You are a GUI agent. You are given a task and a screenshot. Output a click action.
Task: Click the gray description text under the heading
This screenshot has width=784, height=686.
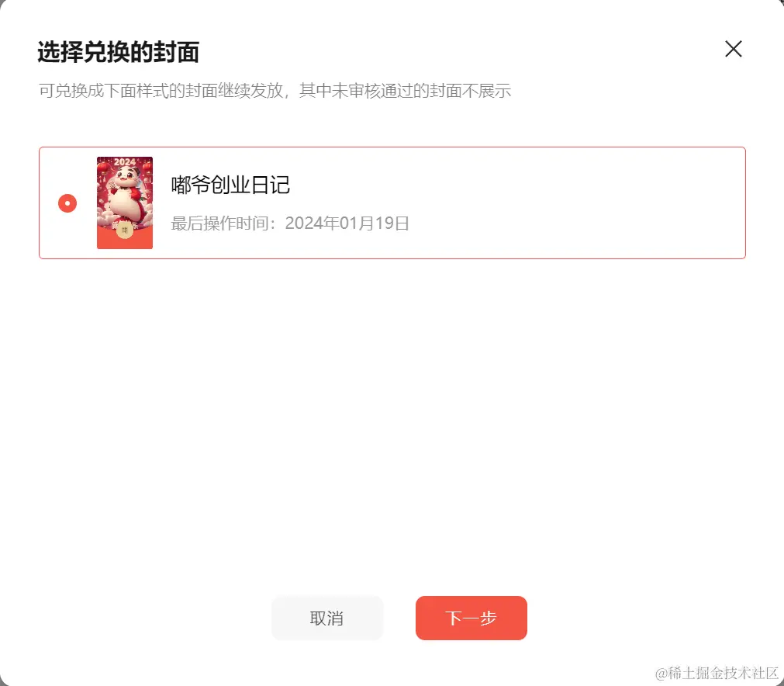[275, 91]
